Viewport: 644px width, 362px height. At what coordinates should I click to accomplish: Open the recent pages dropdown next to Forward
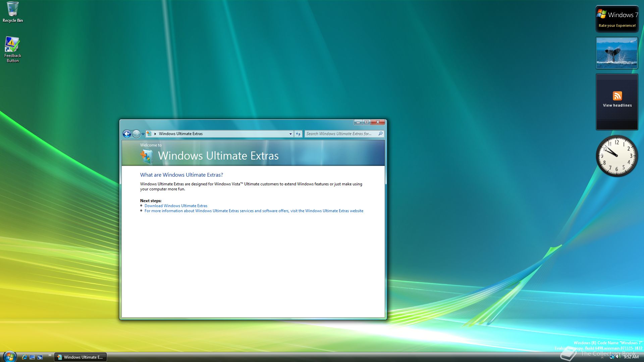143,134
